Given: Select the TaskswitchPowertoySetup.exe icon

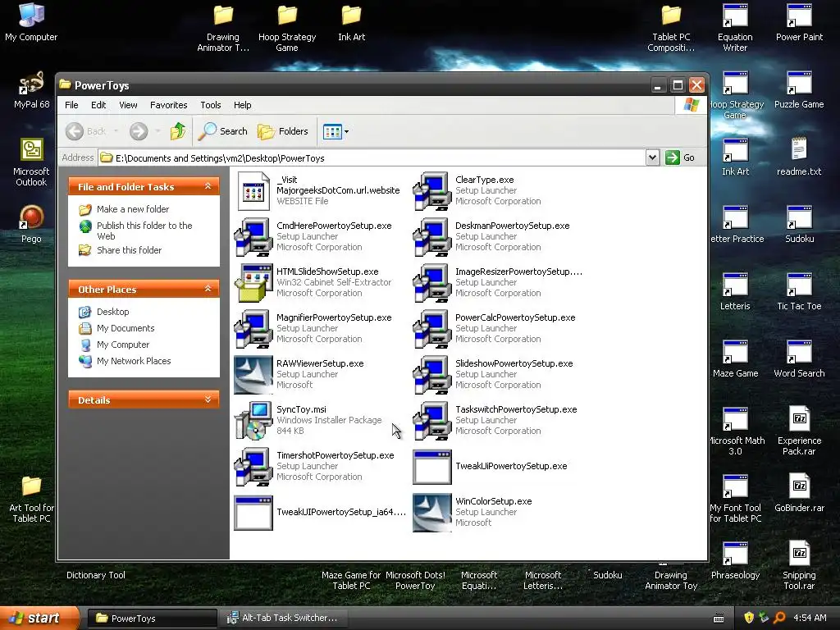Looking at the screenshot, I should (431, 421).
